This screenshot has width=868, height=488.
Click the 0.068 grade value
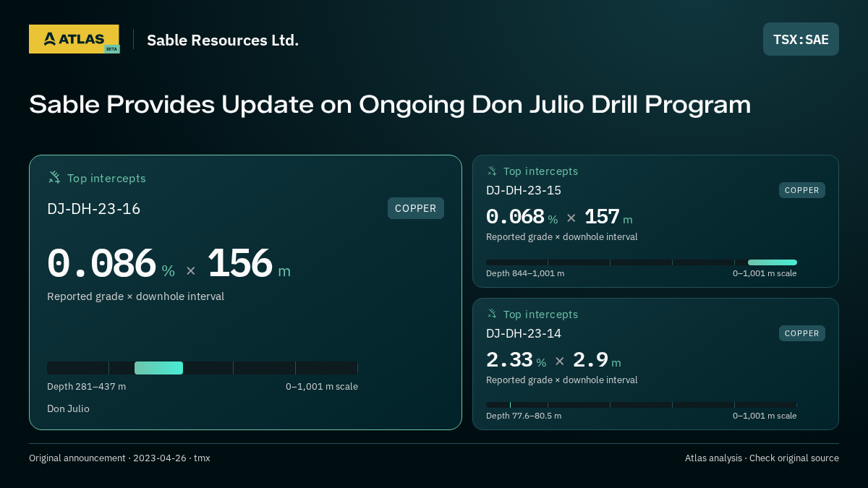coord(515,217)
